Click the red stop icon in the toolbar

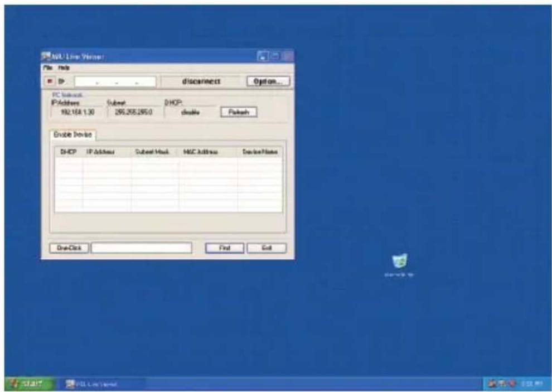tap(50, 81)
